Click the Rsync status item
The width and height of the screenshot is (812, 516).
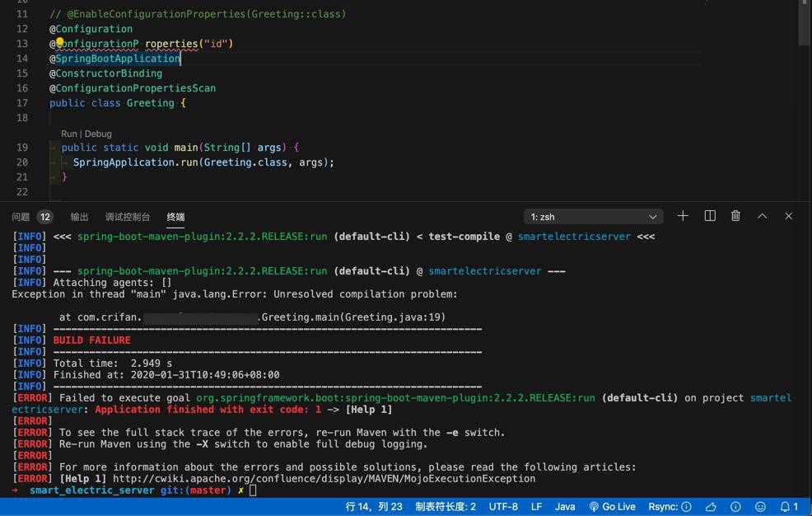(x=670, y=507)
